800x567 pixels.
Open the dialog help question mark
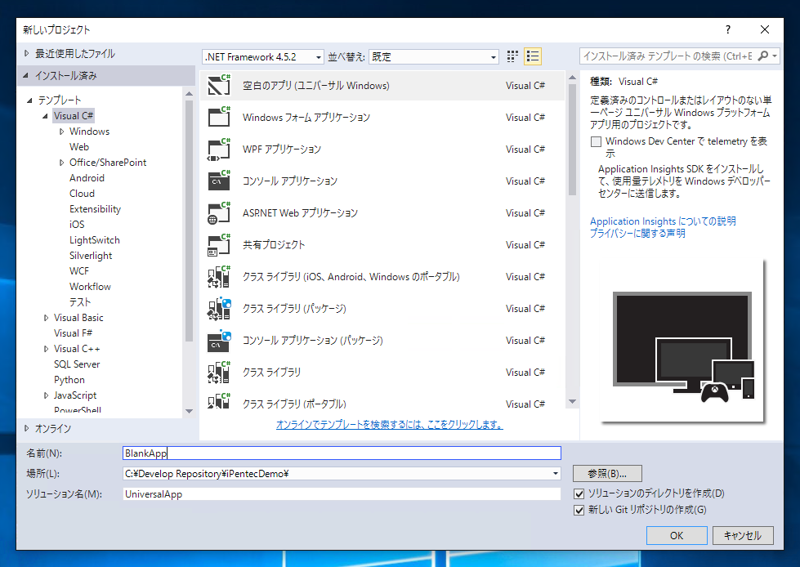[728, 30]
